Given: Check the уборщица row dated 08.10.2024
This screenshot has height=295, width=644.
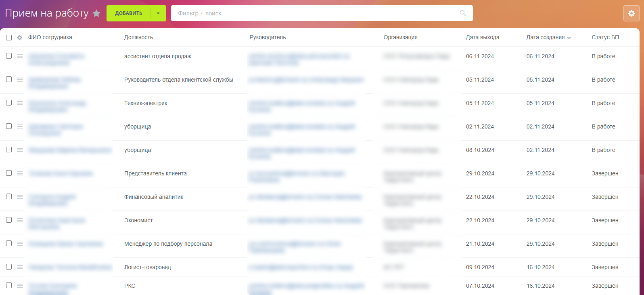Looking at the screenshot, I should pyautogui.click(x=9, y=150).
